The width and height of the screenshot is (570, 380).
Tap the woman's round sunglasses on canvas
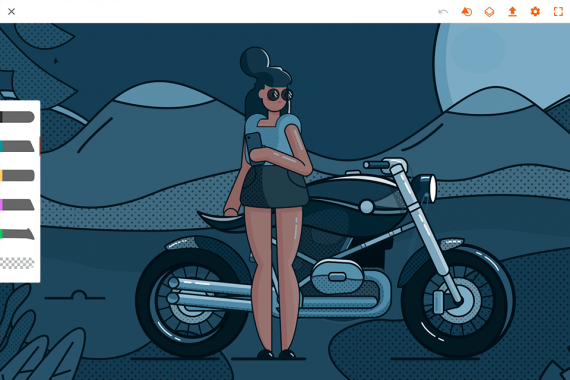pyautogui.click(x=279, y=95)
